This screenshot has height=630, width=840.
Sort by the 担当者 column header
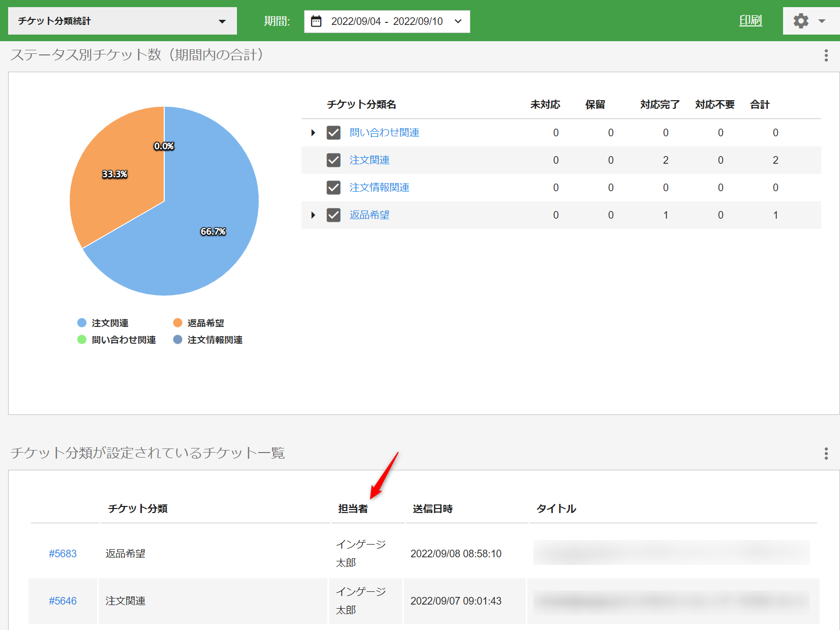(353, 508)
